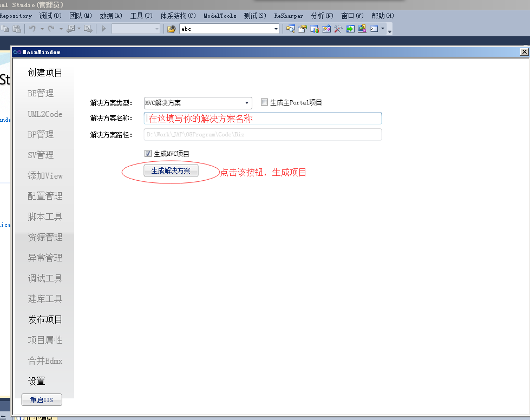Click the 解决方案名称 text field
Image resolution: width=530 pixels, height=420 pixels.
pyautogui.click(x=263, y=119)
